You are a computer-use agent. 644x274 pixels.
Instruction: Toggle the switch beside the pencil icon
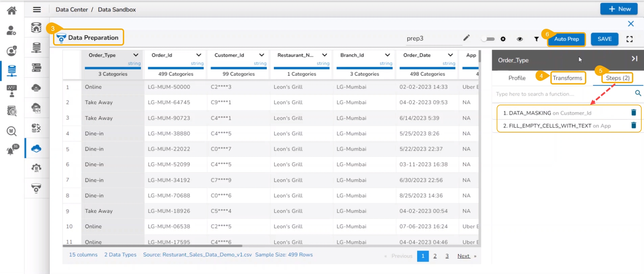click(488, 39)
